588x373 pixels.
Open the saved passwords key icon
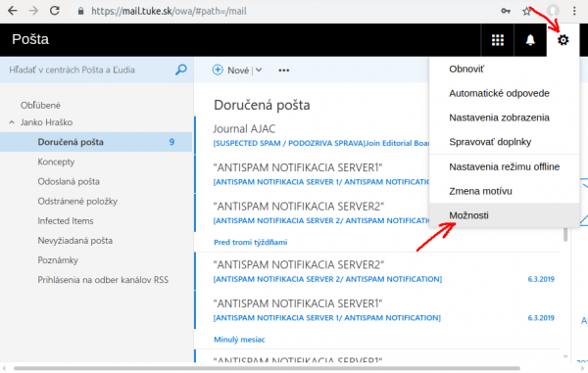tap(506, 11)
